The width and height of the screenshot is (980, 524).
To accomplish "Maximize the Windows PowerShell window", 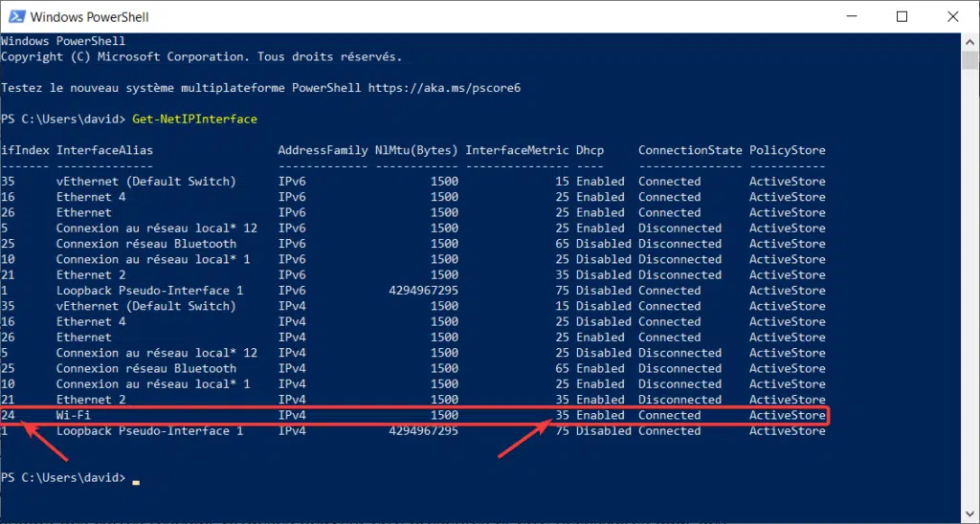I will (x=902, y=17).
